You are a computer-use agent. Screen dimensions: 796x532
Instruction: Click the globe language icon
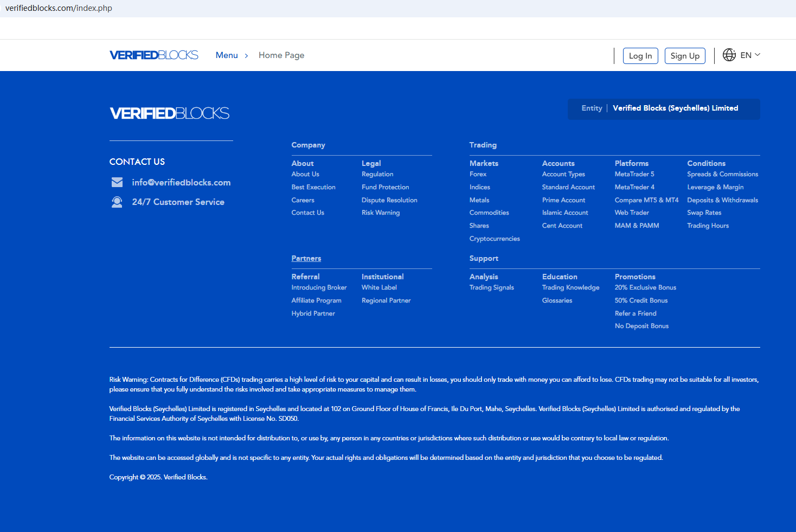729,55
